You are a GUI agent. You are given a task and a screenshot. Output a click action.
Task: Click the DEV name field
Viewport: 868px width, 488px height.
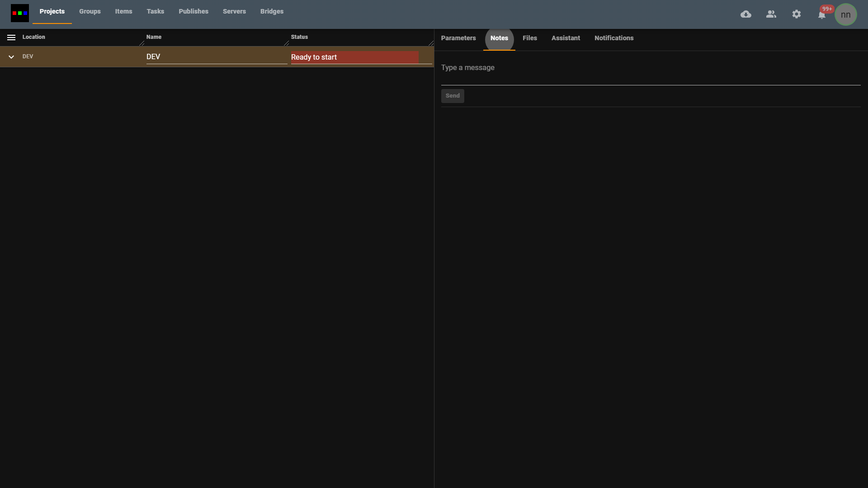(x=216, y=57)
